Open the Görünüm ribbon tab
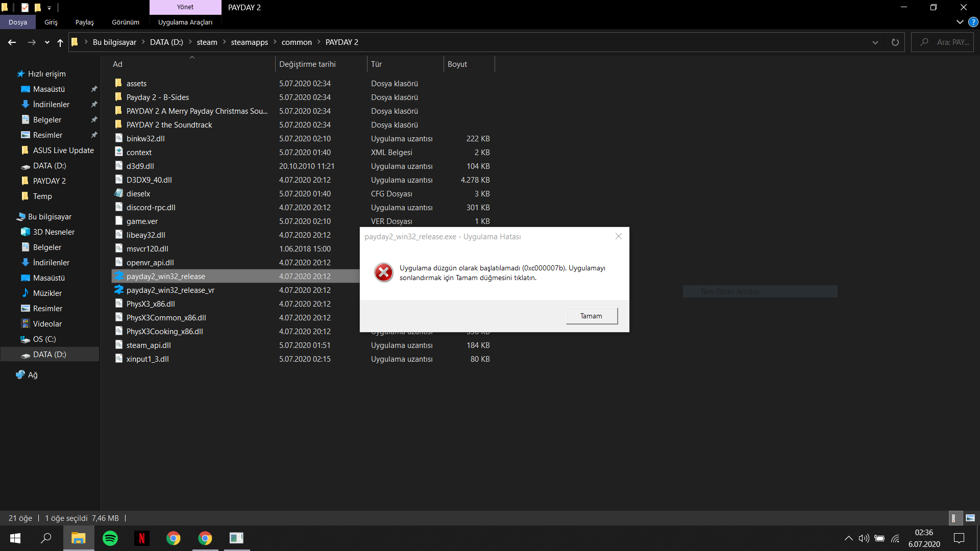This screenshot has width=980, height=551. point(126,22)
